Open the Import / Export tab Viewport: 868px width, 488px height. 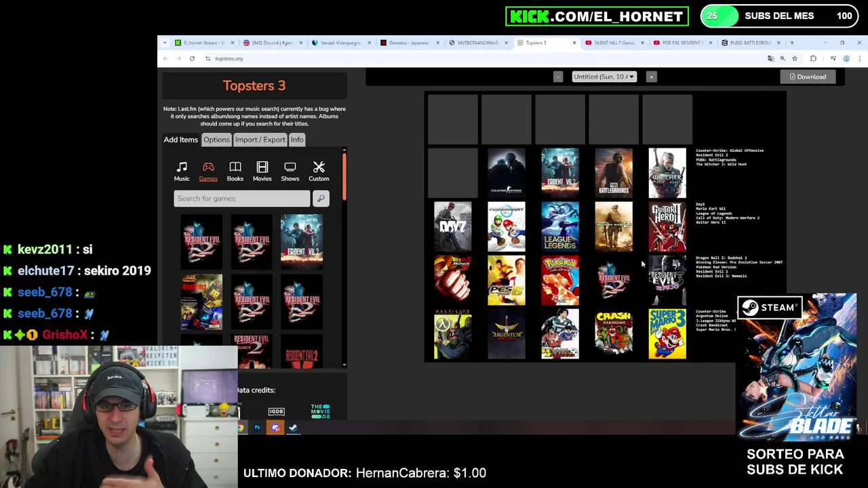(260, 140)
